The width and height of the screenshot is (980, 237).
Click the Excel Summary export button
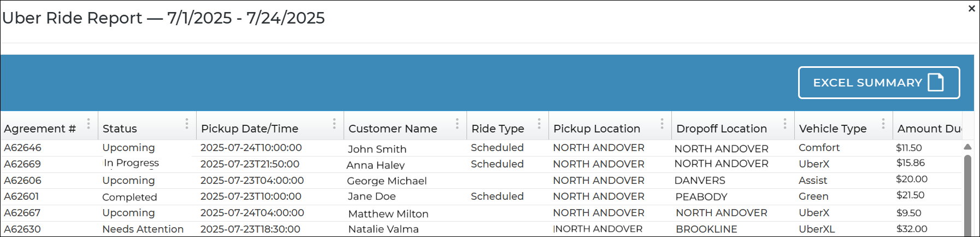tap(878, 83)
